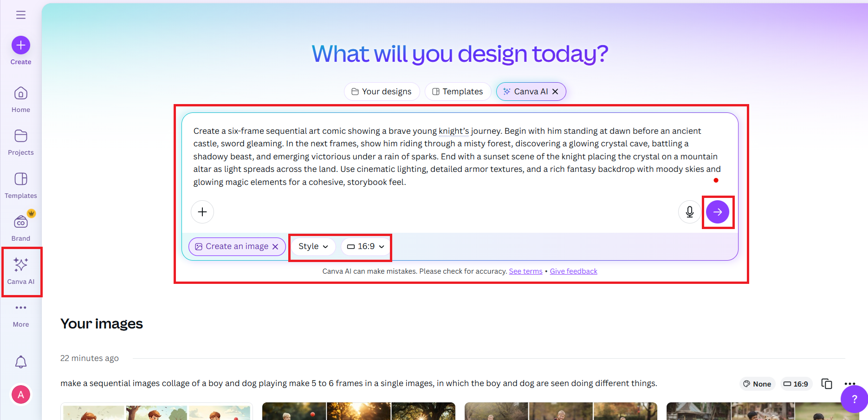Click the Give feedback link
868x420 pixels.
point(573,271)
